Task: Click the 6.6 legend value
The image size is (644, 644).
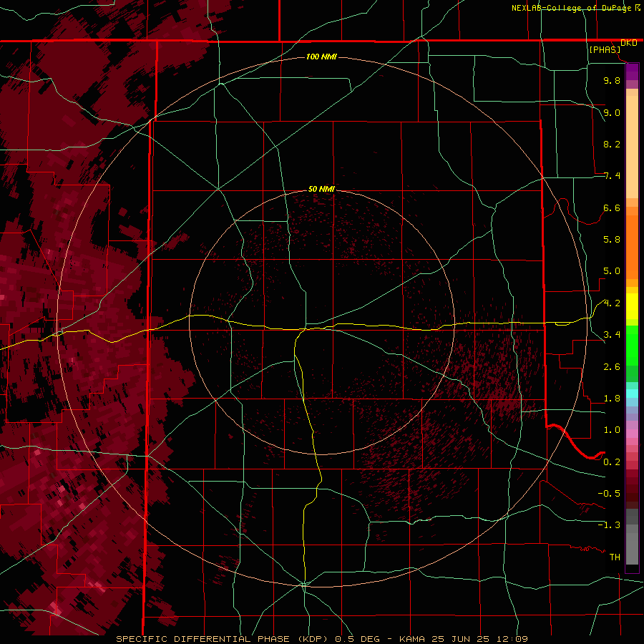Action: tap(612, 208)
